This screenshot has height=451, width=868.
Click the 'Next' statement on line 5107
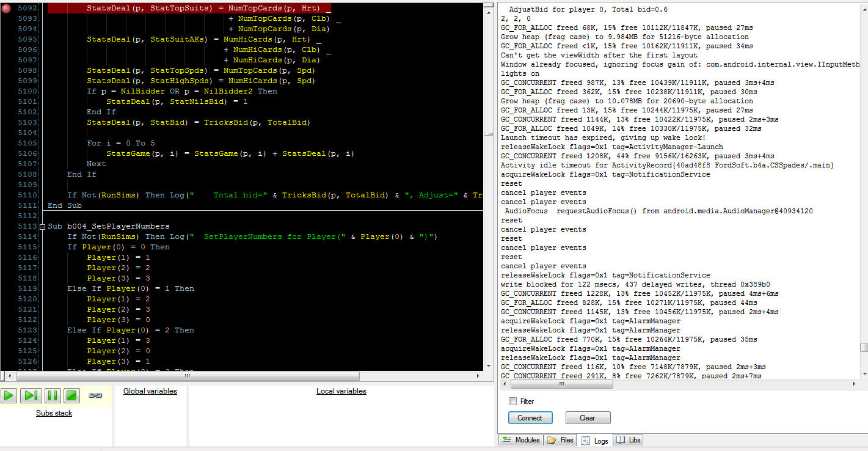click(x=97, y=164)
